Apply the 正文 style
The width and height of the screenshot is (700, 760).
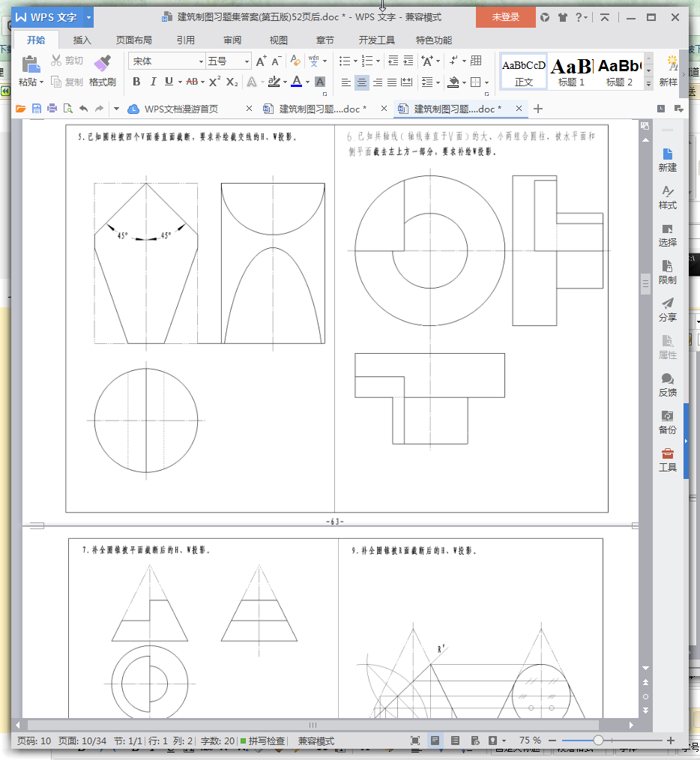click(524, 72)
